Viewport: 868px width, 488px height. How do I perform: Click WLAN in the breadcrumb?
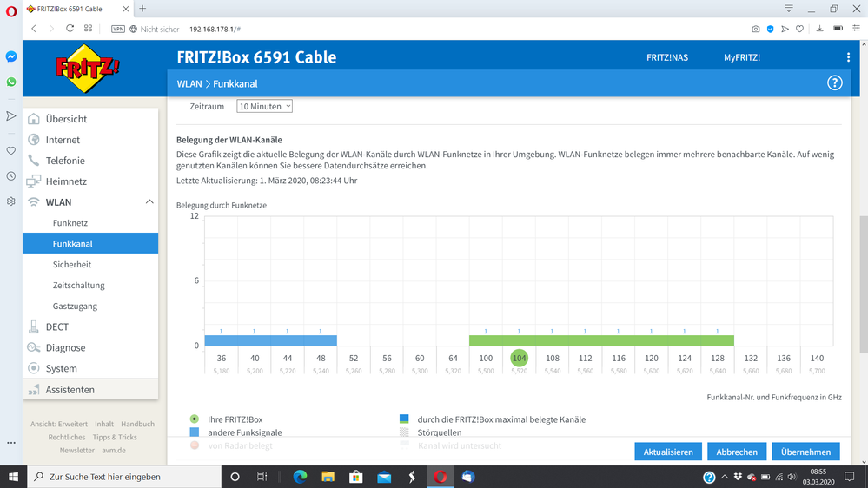point(189,84)
